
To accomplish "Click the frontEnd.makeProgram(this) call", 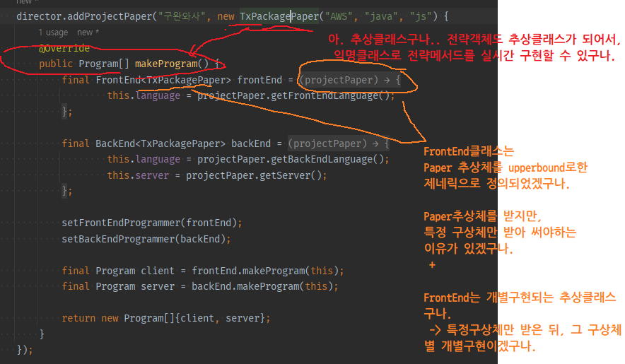I will (x=264, y=271).
